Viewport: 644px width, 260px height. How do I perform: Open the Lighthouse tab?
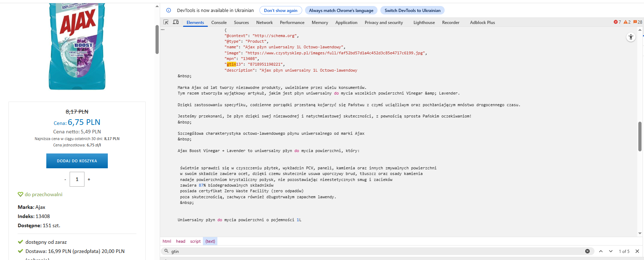coord(424,23)
